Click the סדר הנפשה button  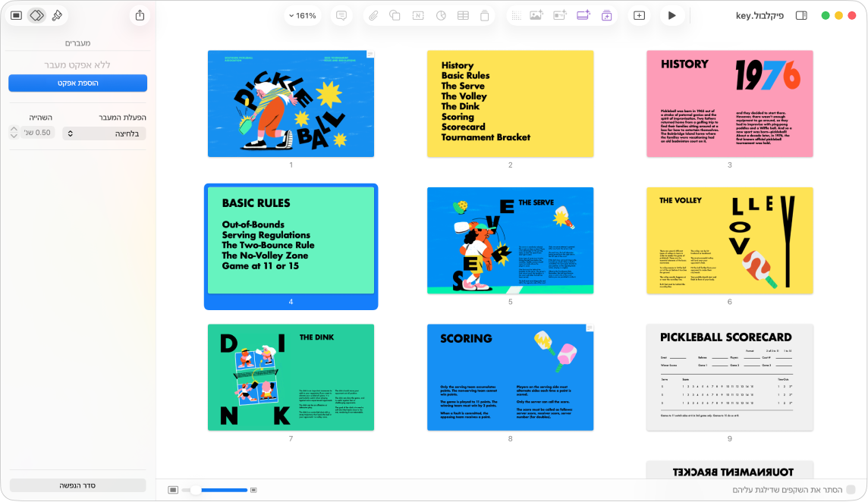(77, 485)
